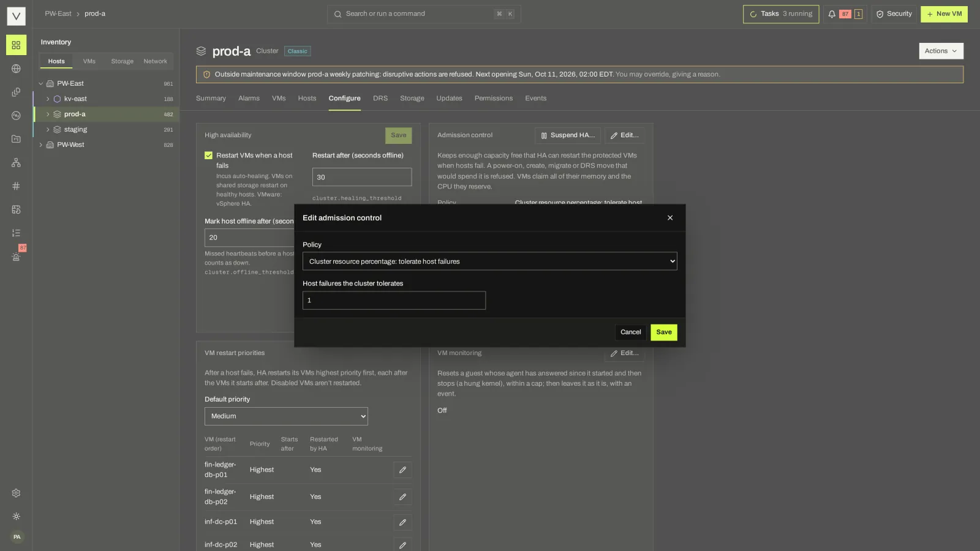This screenshot has width=980, height=551.
Task: Collapse the PW-East tree node
Action: tap(41, 83)
